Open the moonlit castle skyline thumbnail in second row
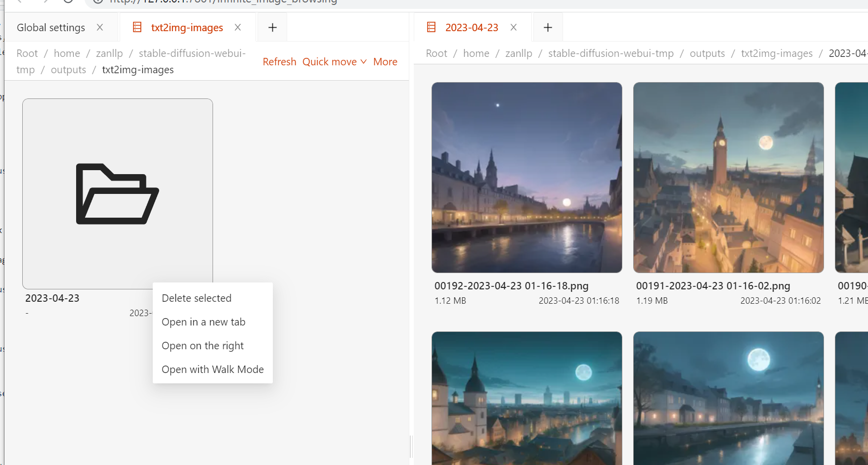This screenshot has height=465, width=868. [527, 398]
